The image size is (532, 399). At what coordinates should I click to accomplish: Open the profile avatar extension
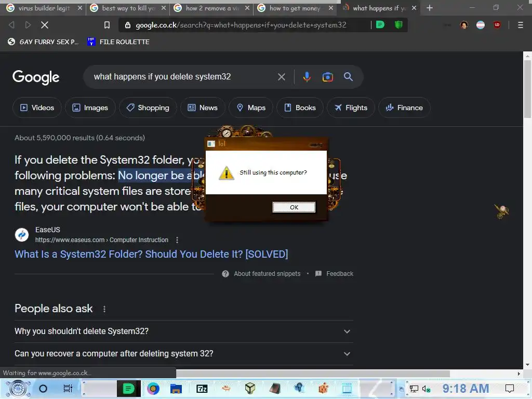(464, 25)
